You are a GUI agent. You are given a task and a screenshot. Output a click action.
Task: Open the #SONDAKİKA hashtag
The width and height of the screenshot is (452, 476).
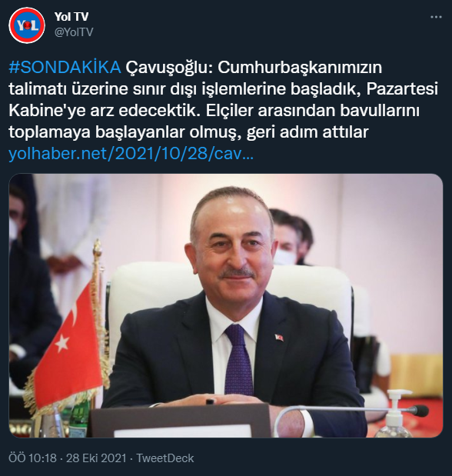[65, 68]
